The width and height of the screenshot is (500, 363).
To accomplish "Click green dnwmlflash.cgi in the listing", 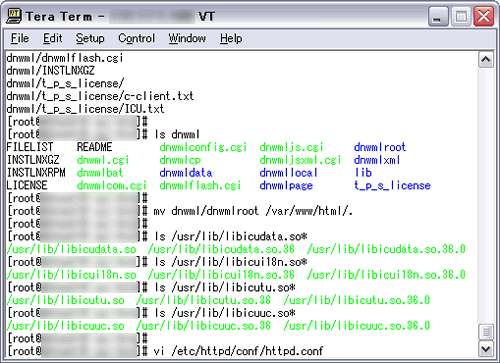I will pyautogui.click(x=200, y=185).
